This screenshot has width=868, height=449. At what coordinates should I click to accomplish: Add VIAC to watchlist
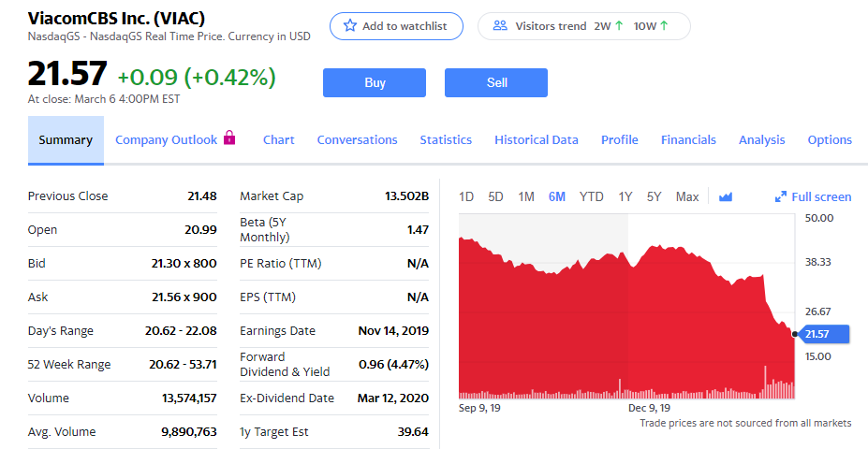pos(396,26)
